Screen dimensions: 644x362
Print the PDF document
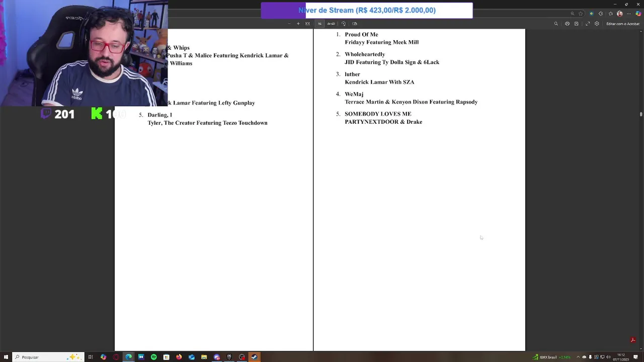tap(567, 24)
